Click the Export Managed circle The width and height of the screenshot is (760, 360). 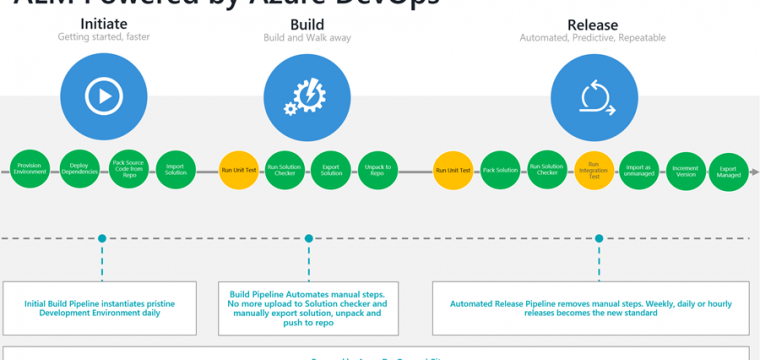coord(728,172)
